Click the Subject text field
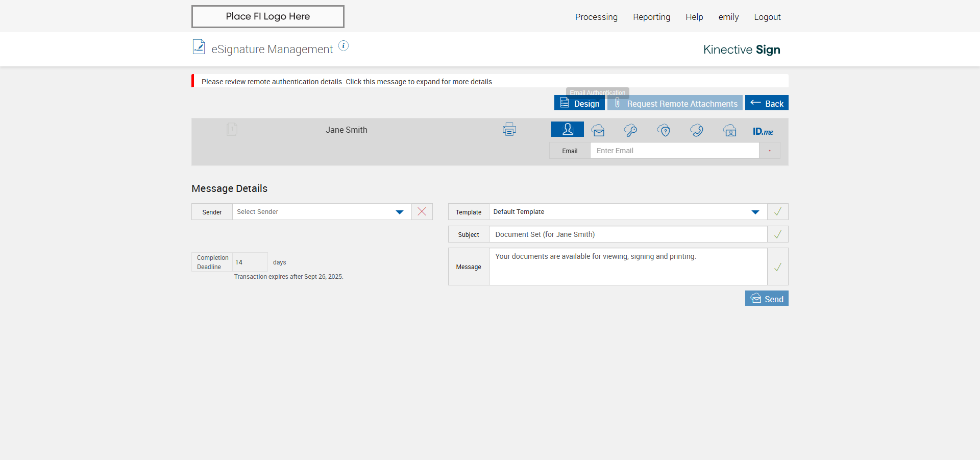 click(x=628, y=234)
